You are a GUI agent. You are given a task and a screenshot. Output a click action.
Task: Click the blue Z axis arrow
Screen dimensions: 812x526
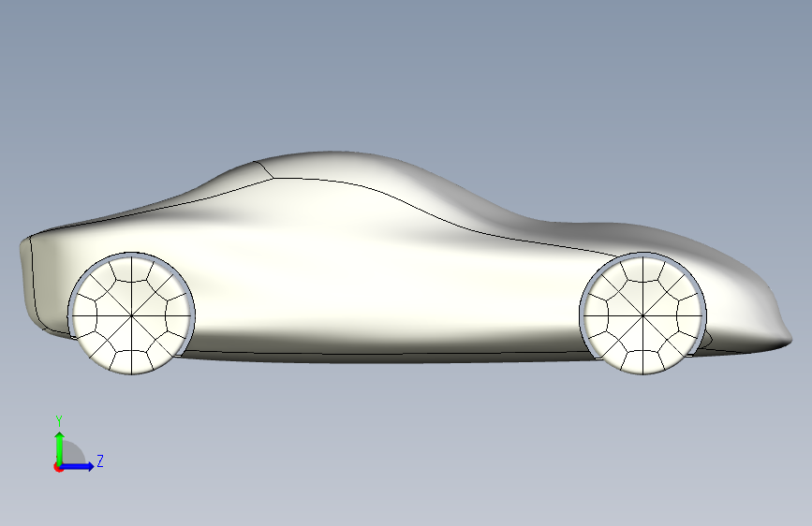[78, 466]
